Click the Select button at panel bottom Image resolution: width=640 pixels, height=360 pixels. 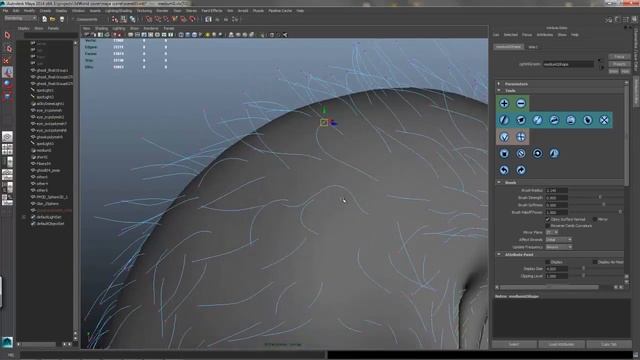514,344
